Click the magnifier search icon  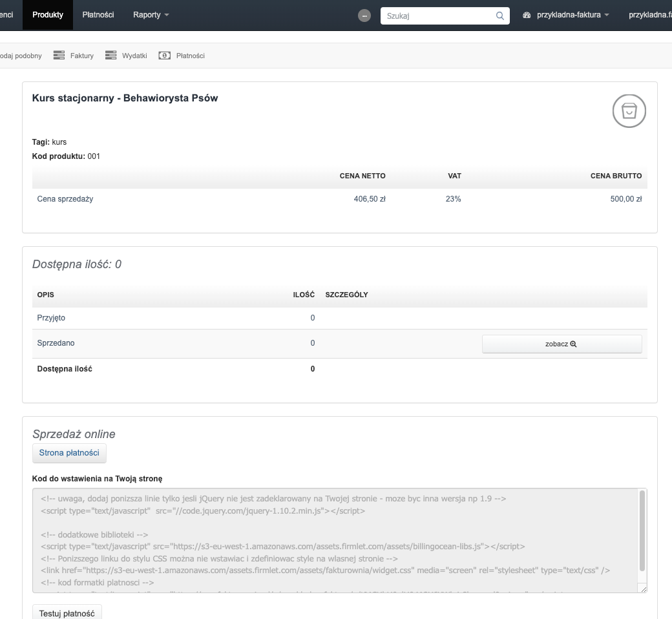pos(499,16)
